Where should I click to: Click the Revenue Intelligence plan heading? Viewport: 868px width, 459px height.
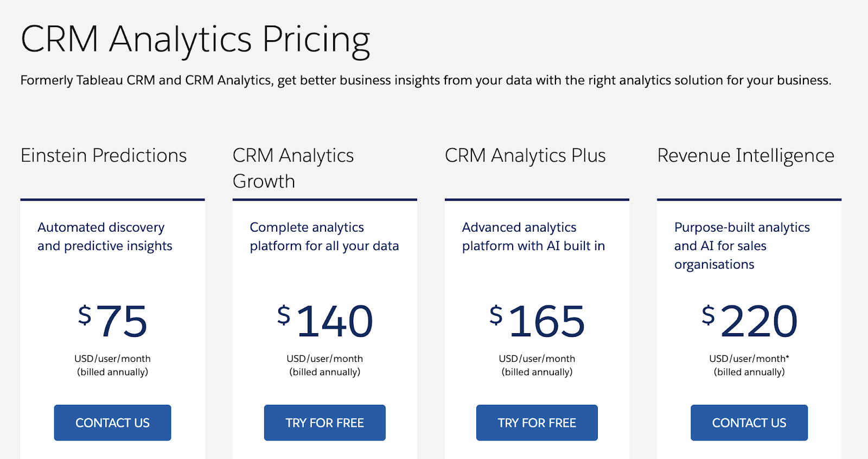[745, 156]
